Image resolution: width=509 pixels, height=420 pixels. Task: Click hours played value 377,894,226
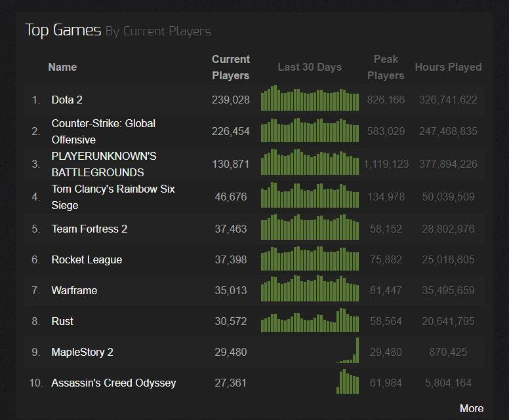[448, 164]
